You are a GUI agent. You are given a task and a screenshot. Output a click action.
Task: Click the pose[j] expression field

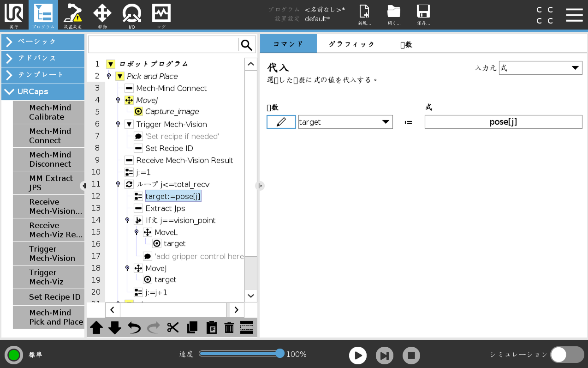click(503, 122)
